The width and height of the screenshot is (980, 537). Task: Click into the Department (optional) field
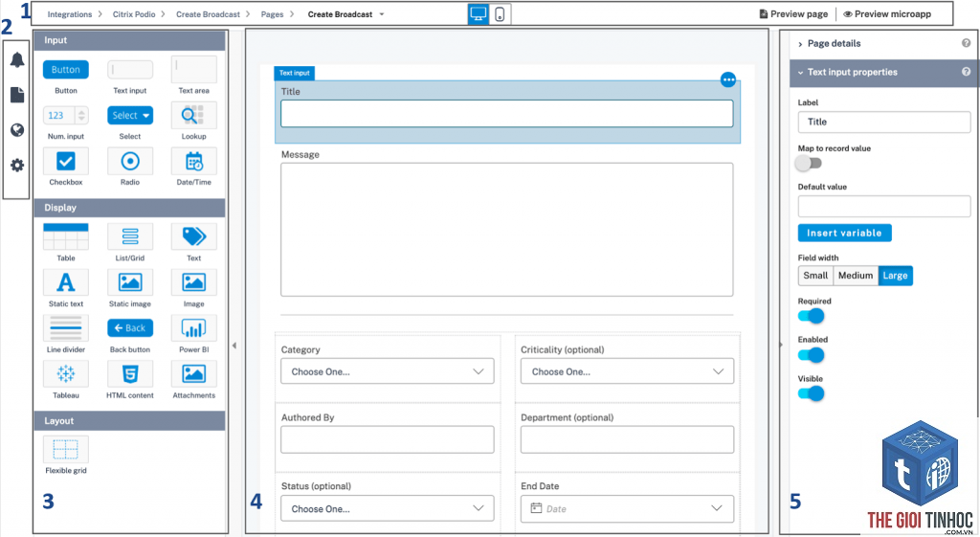(x=627, y=439)
